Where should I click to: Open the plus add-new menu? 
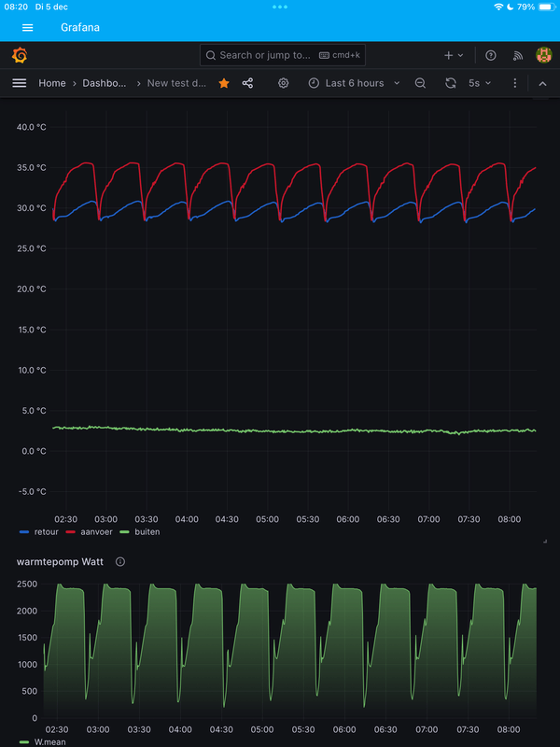(454, 55)
